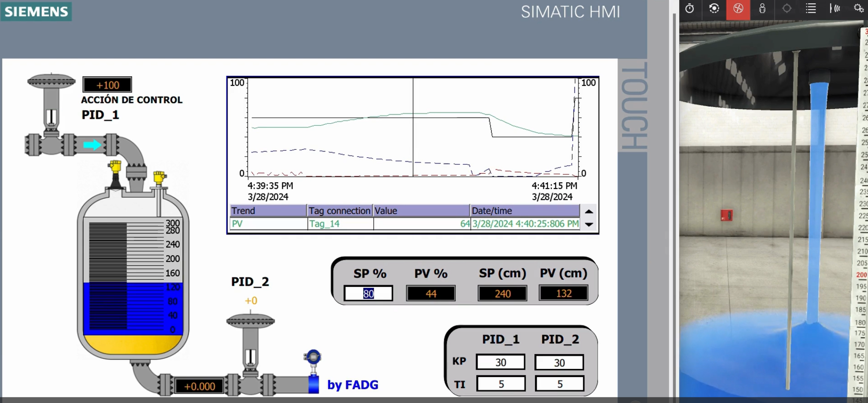Switch to first person camera icon
This screenshot has height=403, width=868.
(762, 9)
